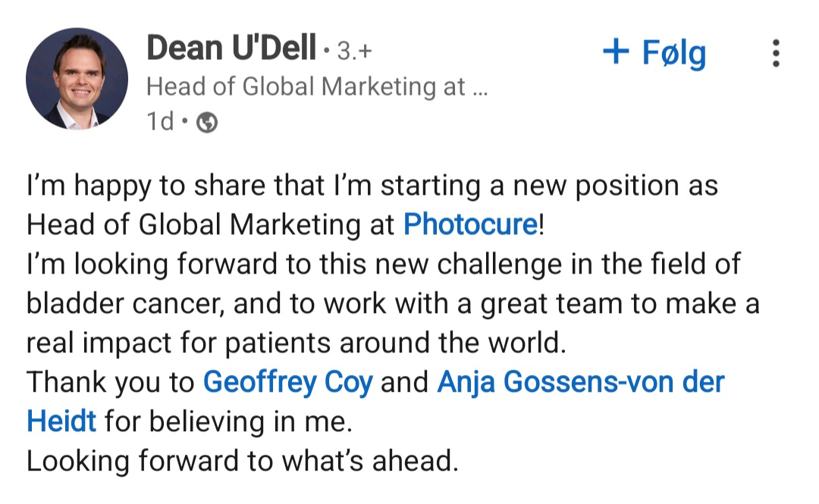Click the 3.+ connection degree badge
Image resolution: width=819 pixels, height=504 pixels.
tap(354, 52)
